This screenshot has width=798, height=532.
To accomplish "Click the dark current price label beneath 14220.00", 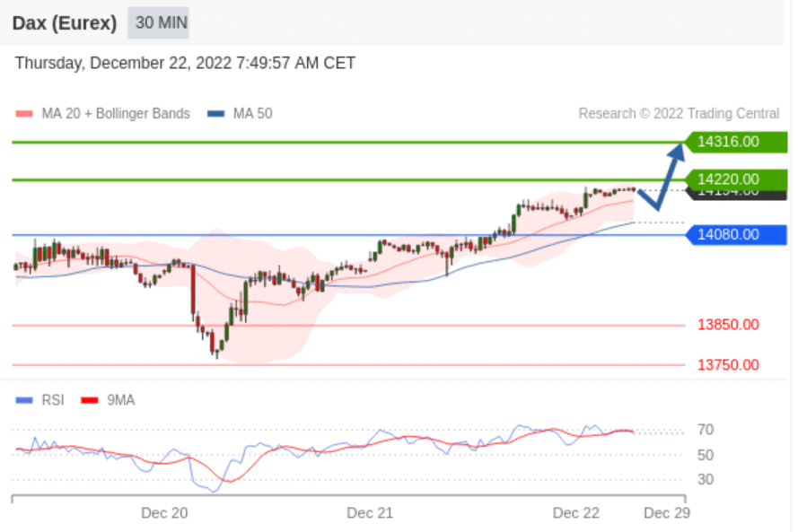I will pos(736,195).
